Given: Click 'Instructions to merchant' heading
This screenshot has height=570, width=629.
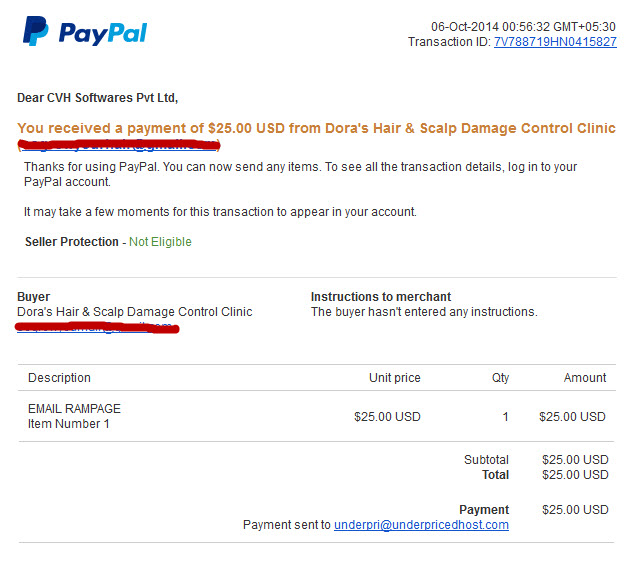Looking at the screenshot, I should click(381, 297).
